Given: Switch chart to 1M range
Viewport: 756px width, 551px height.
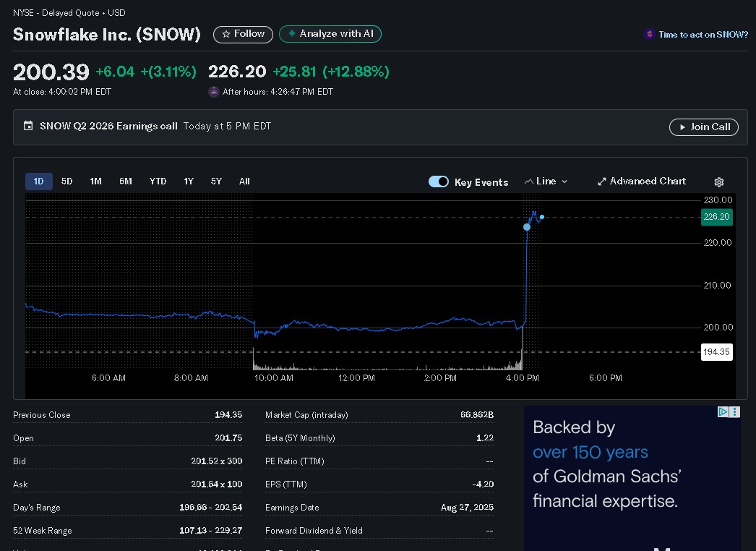Looking at the screenshot, I should pos(95,181).
